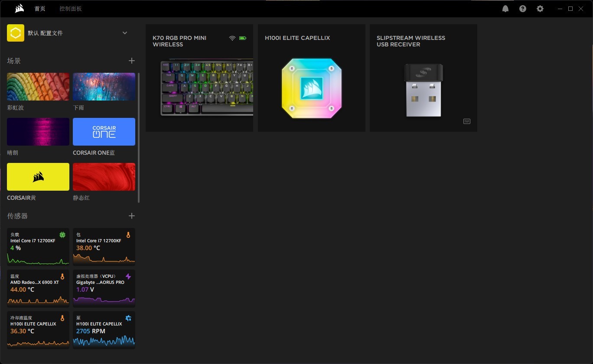593x364 pixels.
Task: Apply the CORSAIR ONE蓝 scene
Action: pyautogui.click(x=104, y=132)
